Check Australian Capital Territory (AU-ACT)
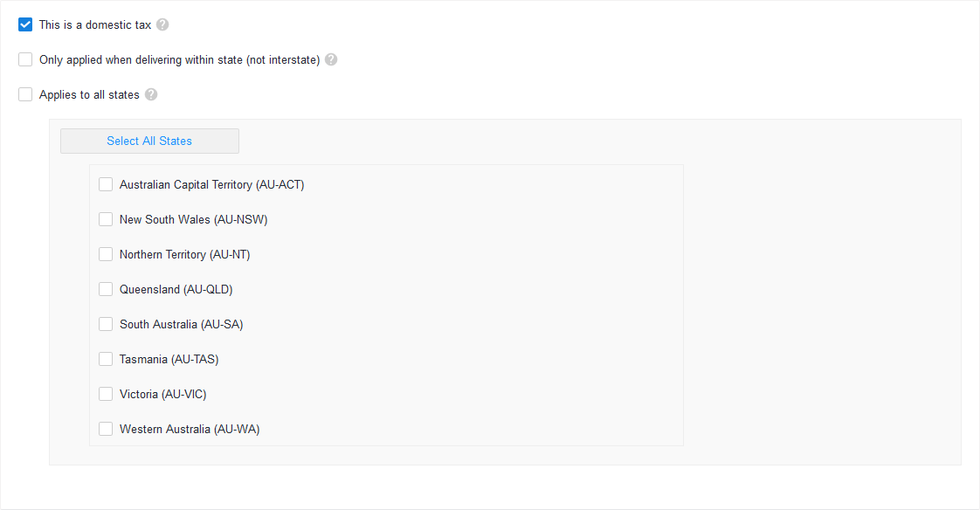 coord(106,184)
